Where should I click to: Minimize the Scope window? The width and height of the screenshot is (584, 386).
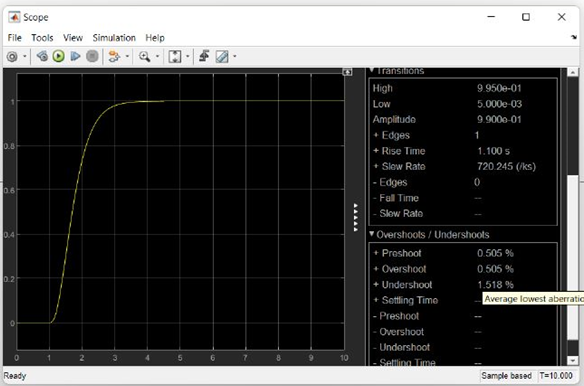point(491,17)
